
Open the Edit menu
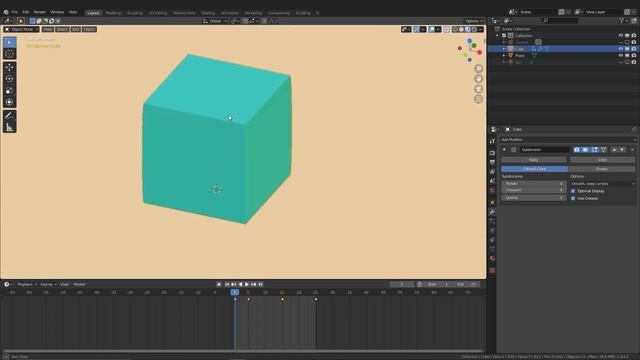(x=26, y=12)
